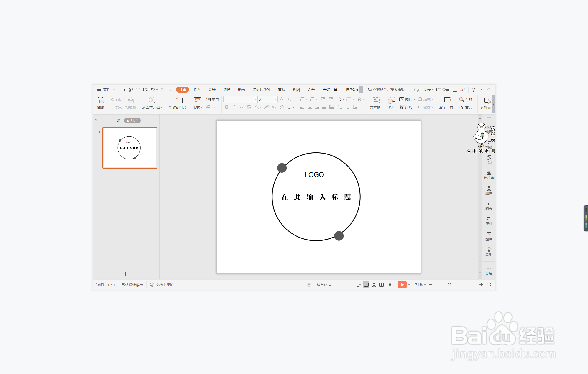588x374 pixels.
Task: Start slideshow with orange play button
Action: 402,285
